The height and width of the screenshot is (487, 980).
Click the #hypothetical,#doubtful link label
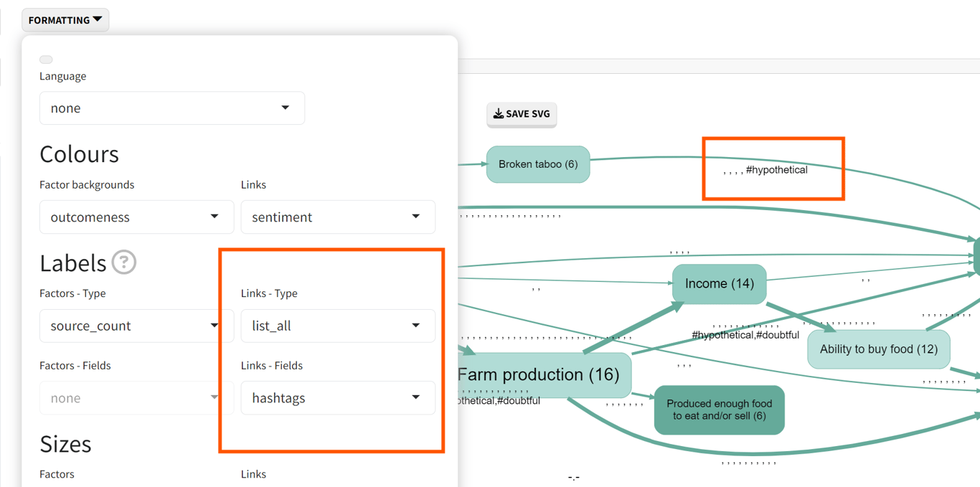(x=745, y=335)
